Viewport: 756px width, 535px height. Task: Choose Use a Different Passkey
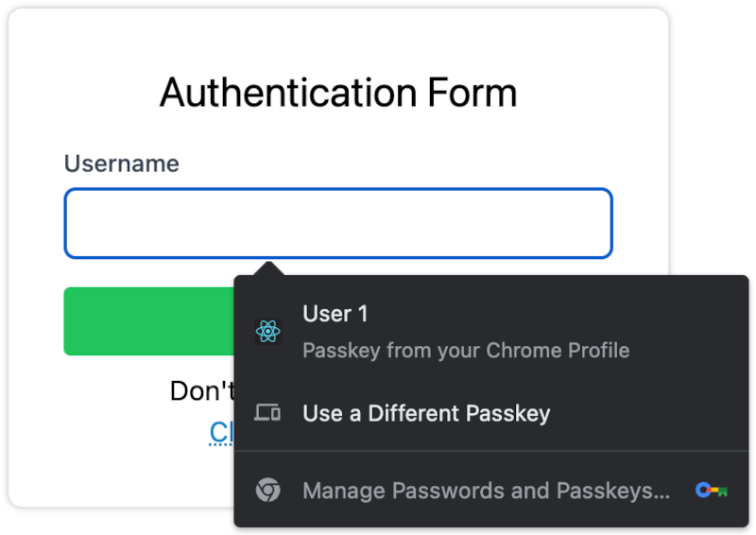tap(490, 413)
